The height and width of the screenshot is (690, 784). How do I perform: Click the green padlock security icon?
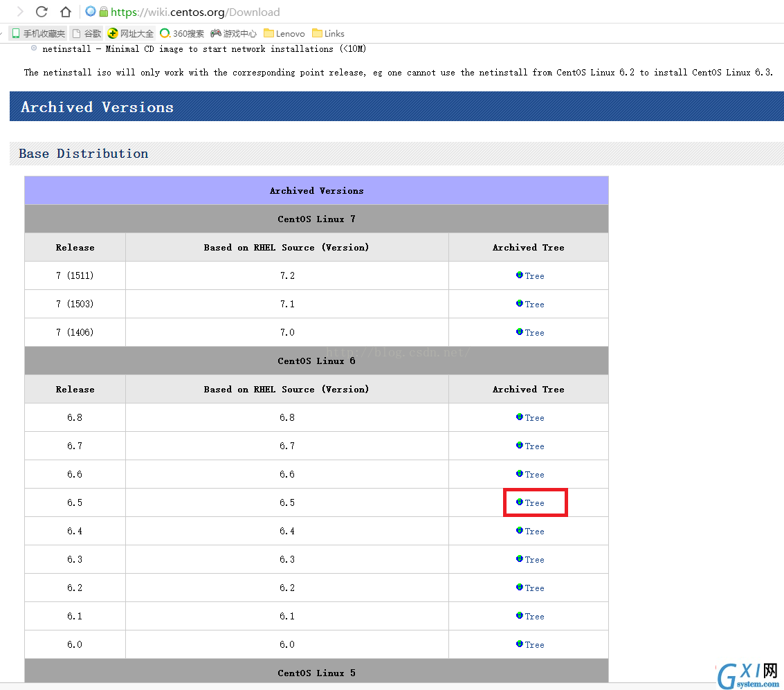point(104,12)
